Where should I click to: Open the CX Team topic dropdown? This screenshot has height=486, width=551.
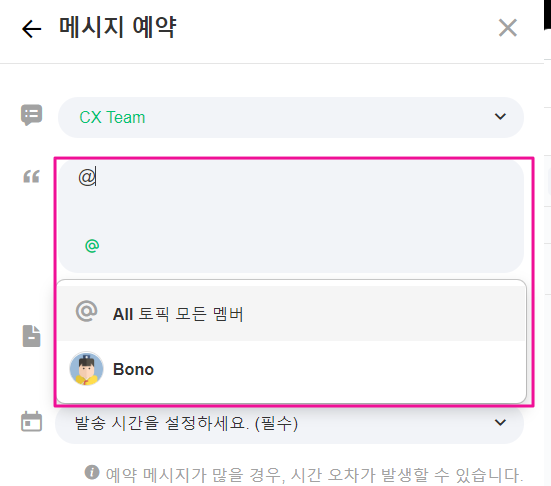(x=291, y=117)
